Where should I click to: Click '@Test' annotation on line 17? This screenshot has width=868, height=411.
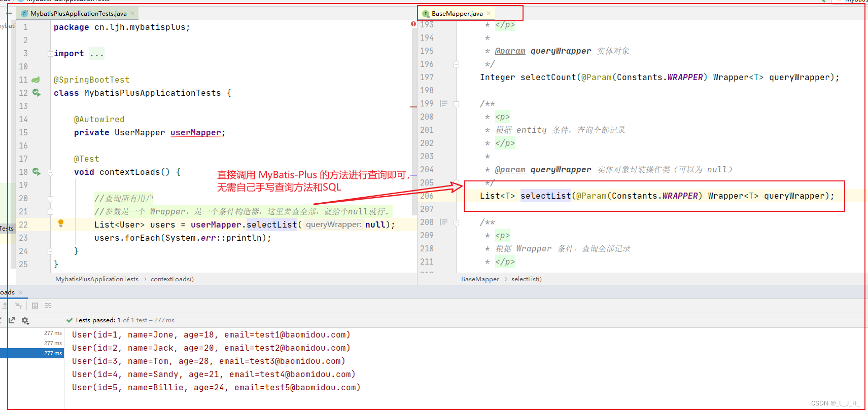[87, 159]
